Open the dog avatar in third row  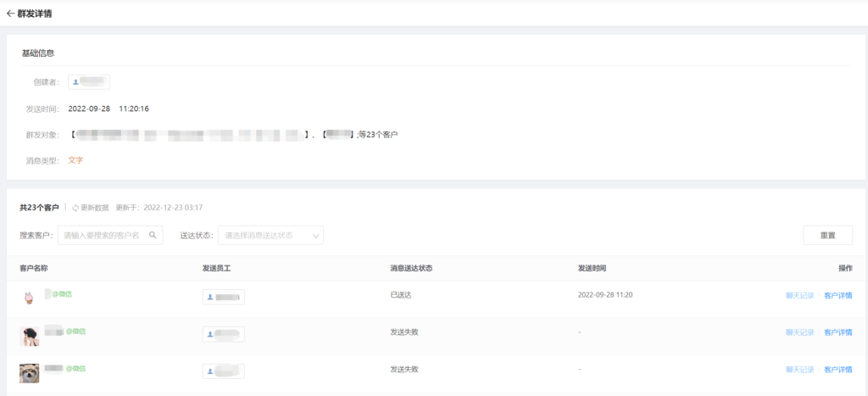(x=30, y=372)
